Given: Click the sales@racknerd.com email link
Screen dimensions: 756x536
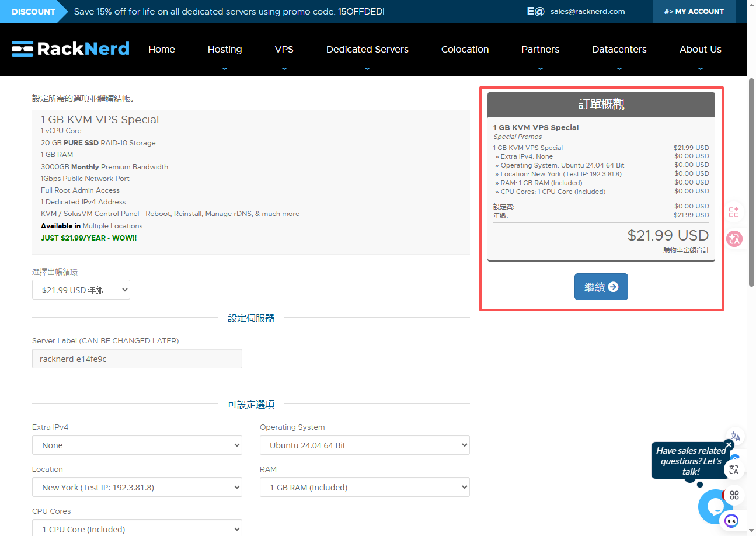Looking at the screenshot, I should pos(588,11).
